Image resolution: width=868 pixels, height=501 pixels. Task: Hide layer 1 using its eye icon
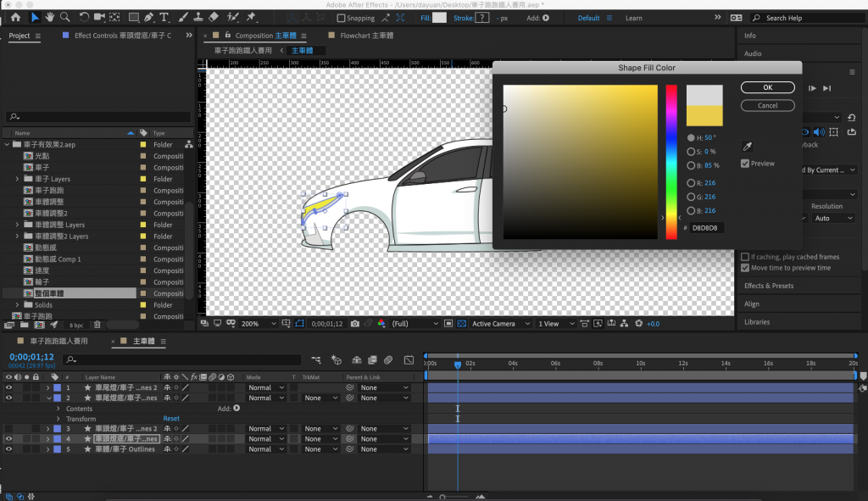(x=9, y=387)
